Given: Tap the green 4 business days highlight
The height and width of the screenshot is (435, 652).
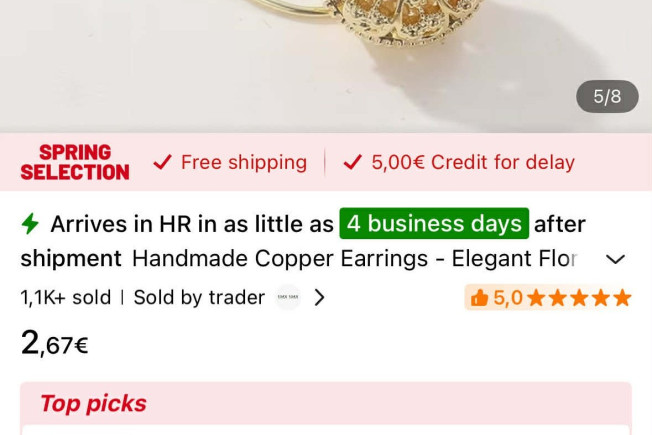Looking at the screenshot, I should (434, 224).
